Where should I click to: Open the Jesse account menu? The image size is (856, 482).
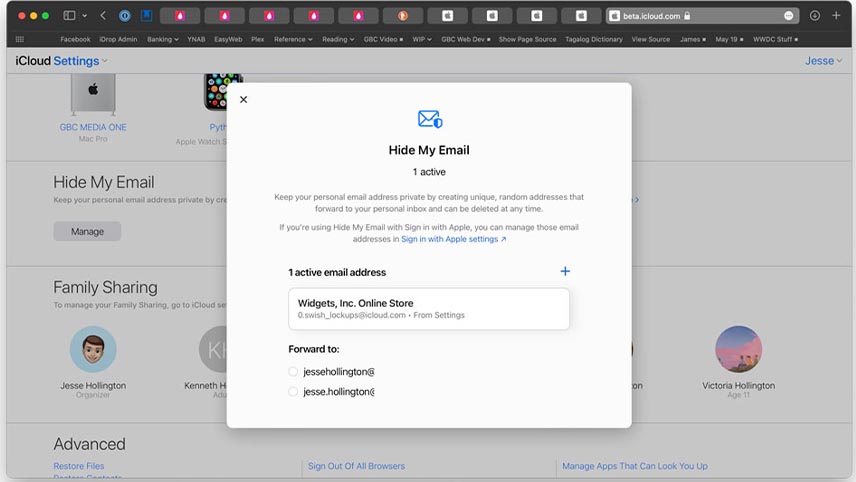823,61
